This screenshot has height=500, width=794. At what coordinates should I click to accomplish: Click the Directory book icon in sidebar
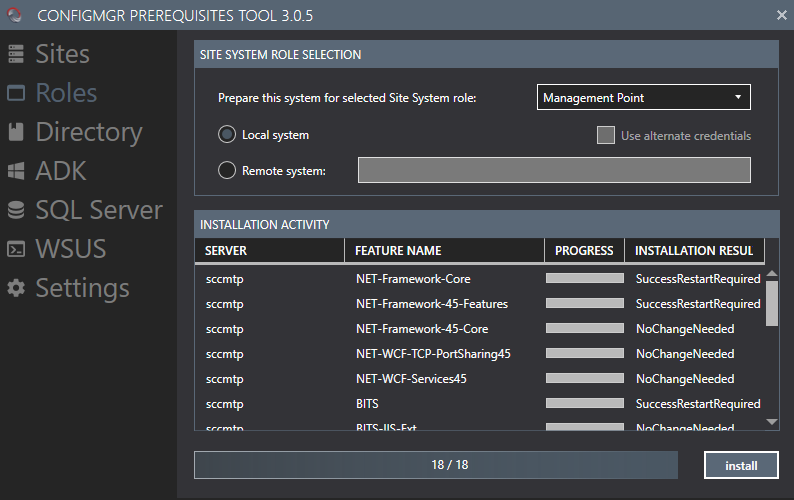click(16, 132)
